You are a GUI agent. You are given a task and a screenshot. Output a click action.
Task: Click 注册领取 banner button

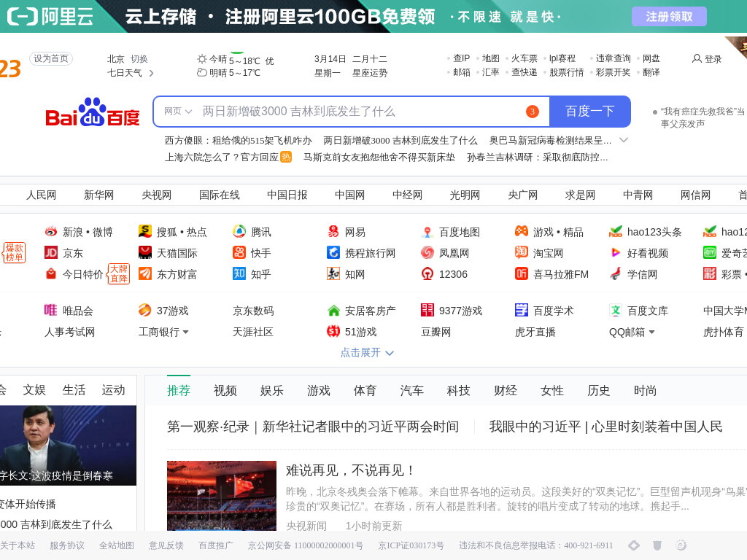click(669, 17)
